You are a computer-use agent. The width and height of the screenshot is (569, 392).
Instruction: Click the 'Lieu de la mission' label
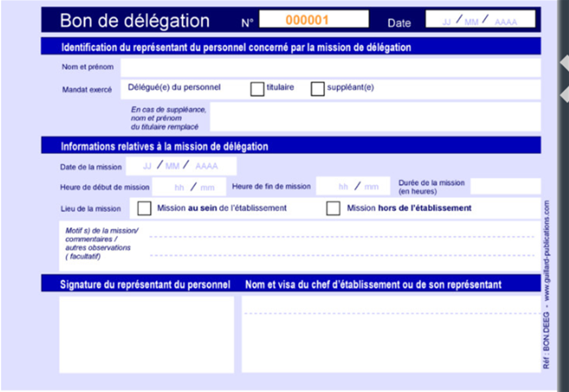tap(91, 209)
